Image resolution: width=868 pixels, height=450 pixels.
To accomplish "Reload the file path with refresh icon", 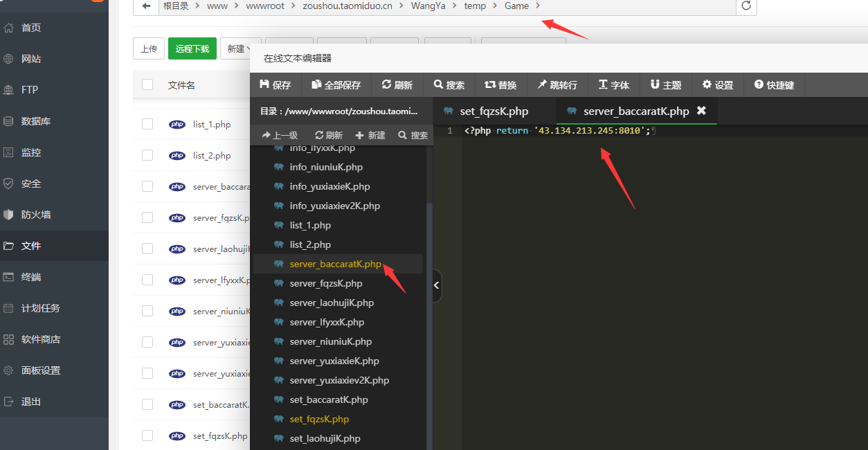I will tap(746, 6).
